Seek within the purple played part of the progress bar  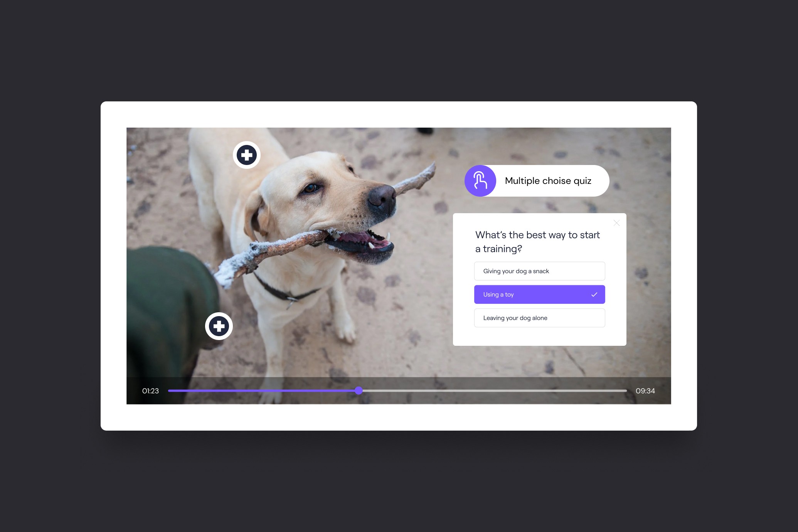tap(262, 391)
